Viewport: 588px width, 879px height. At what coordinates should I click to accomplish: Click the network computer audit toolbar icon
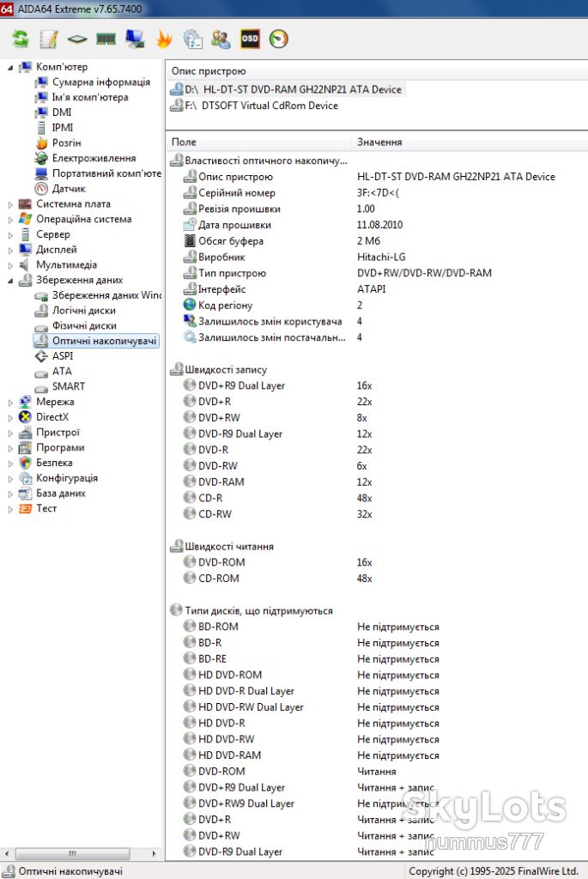pyautogui.click(x=135, y=39)
